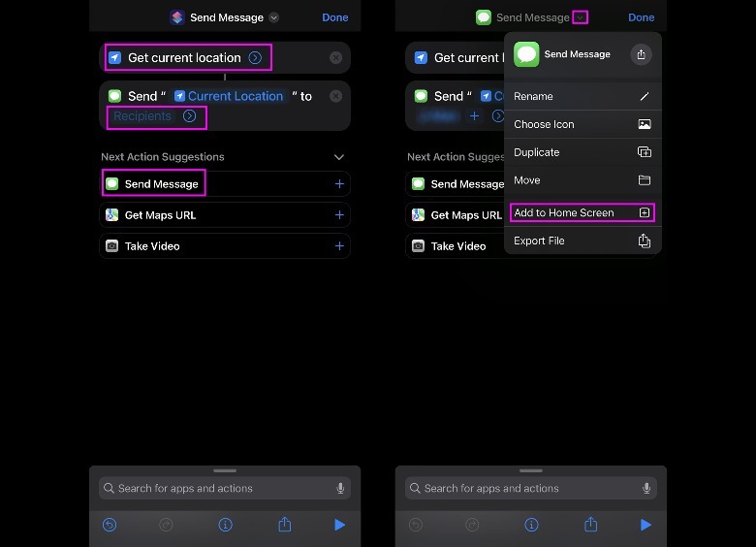This screenshot has width=756, height=547.
Task: Open the right Send Message title dropdown arrow
Action: pyautogui.click(x=580, y=17)
